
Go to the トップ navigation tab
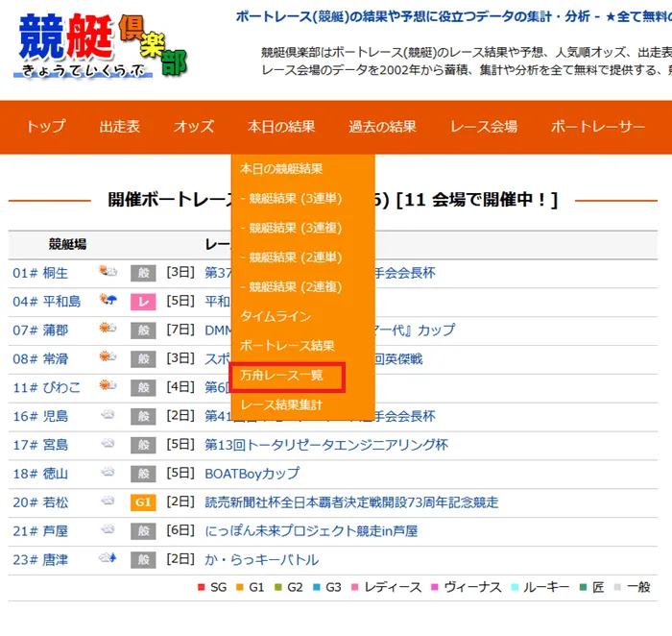tap(45, 127)
